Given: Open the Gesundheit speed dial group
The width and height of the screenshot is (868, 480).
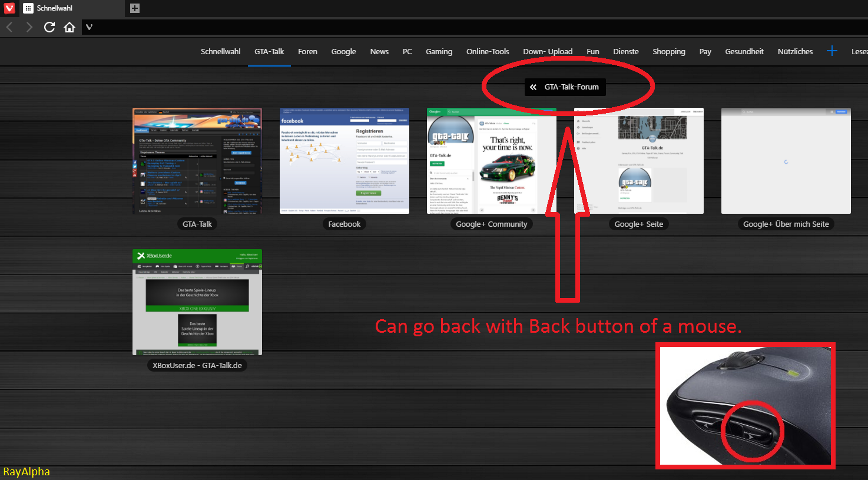Looking at the screenshot, I should point(744,52).
